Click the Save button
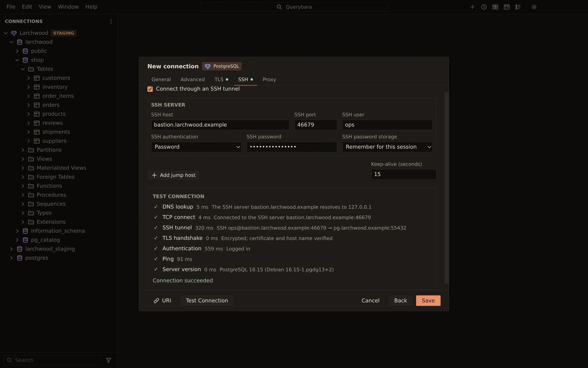The height and width of the screenshot is (368, 588). pos(428,301)
